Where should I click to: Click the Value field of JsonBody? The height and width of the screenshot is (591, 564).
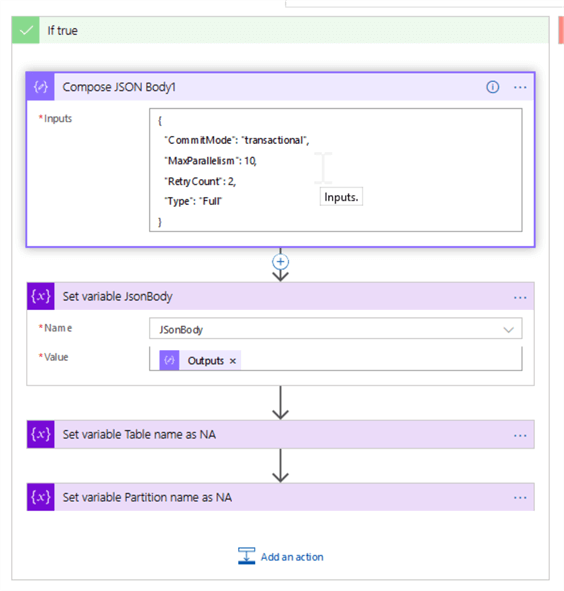click(x=336, y=359)
